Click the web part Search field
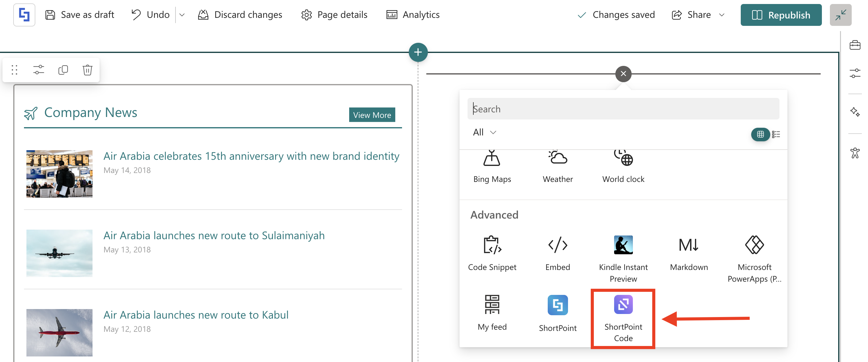 point(623,109)
